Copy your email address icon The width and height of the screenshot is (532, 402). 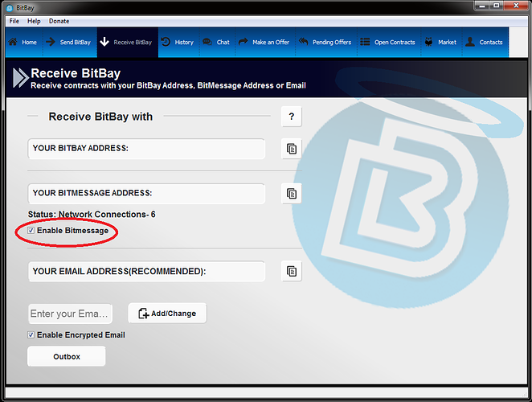pyautogui.click(x=292, y=271)
